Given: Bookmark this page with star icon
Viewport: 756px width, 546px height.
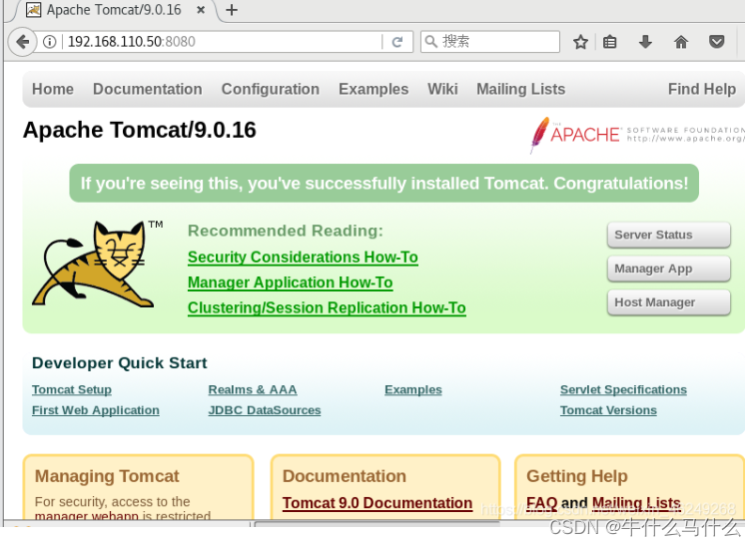Looking at the screenshot, I should 580,42.
